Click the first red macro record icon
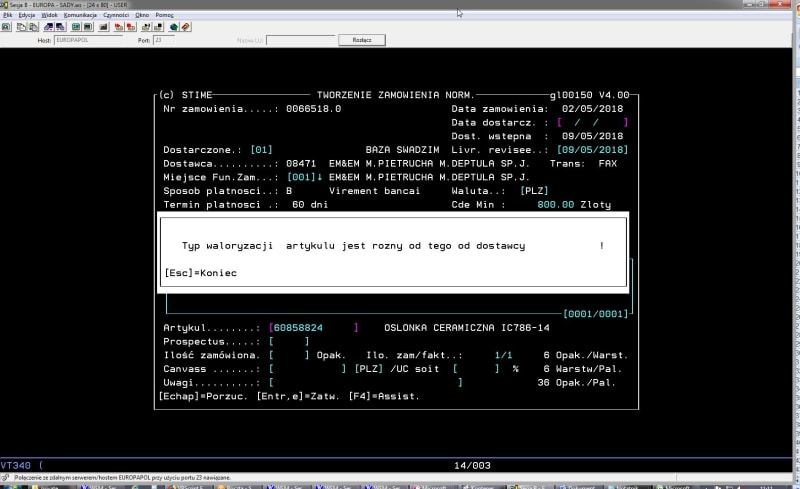Screen dimensions: 800x489 [119, 27]
